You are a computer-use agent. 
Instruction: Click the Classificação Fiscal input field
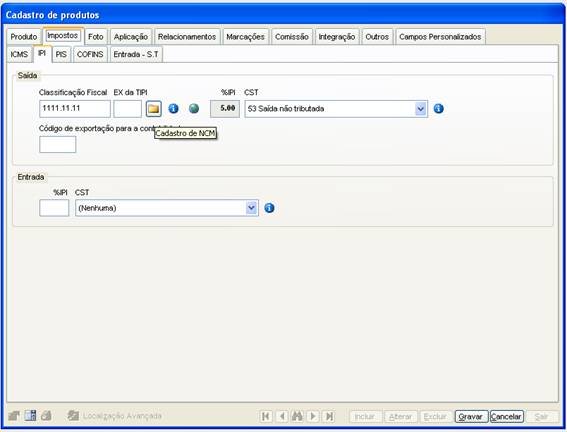click(75, 109)
